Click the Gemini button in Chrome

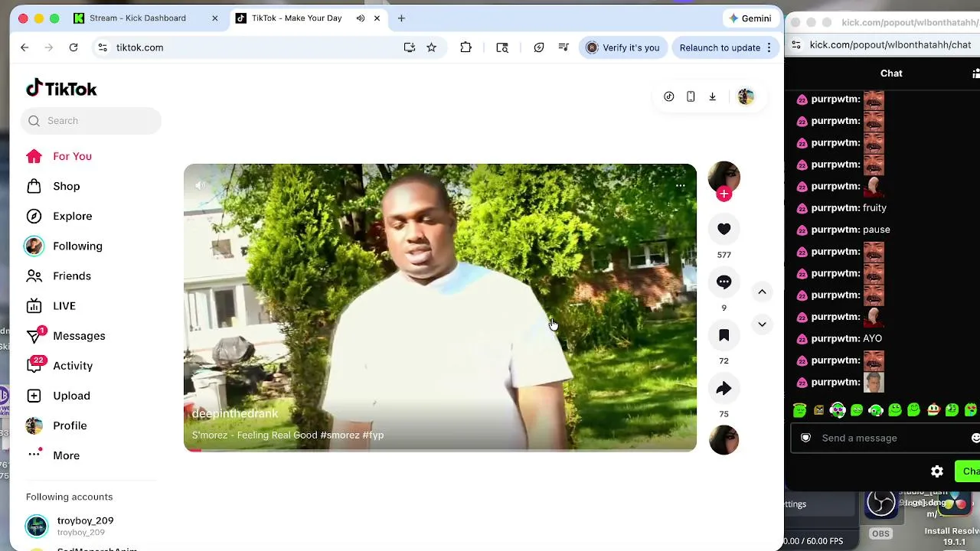click(750, 18)
